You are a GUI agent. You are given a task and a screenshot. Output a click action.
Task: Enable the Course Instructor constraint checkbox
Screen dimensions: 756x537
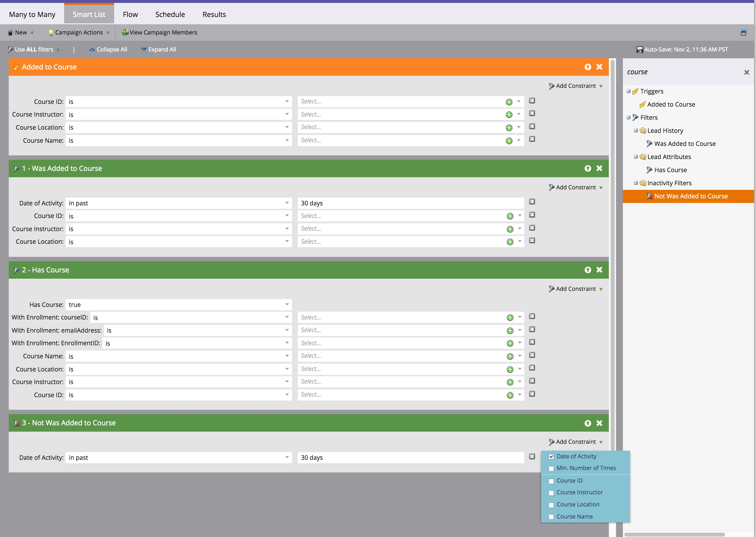[x=551, y=493]
